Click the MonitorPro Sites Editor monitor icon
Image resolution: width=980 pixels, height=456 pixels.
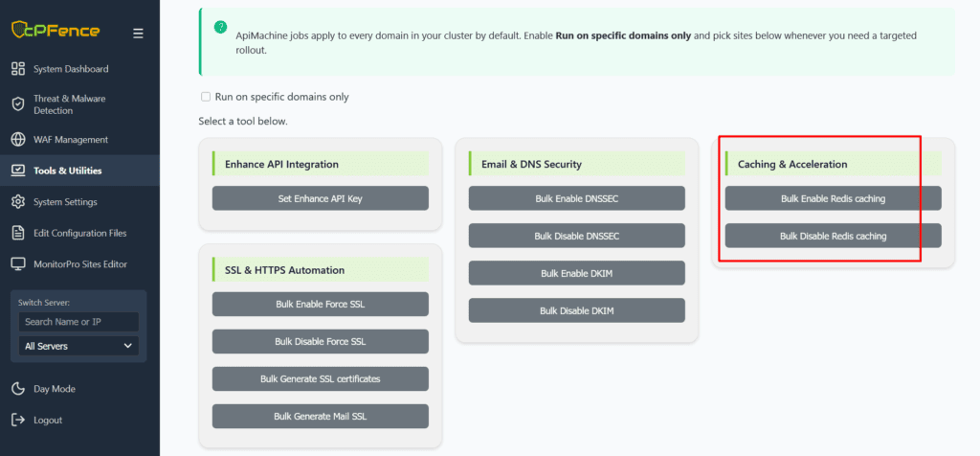click(17, 264)
